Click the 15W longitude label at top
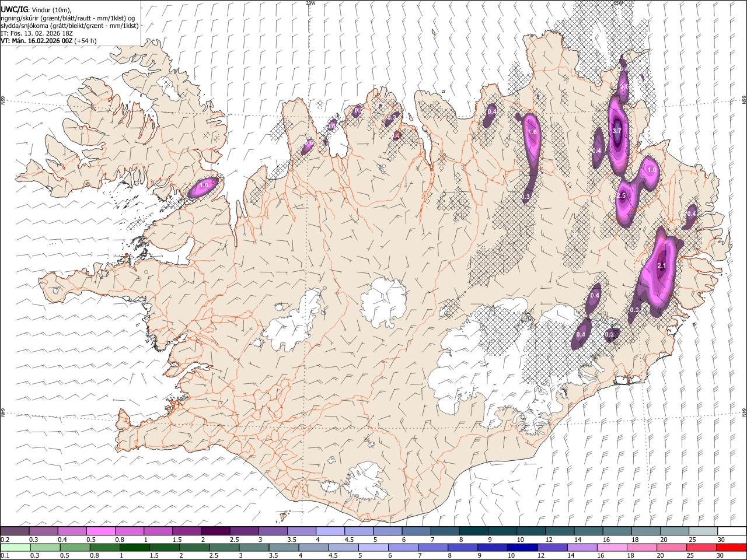 point(618,3)
